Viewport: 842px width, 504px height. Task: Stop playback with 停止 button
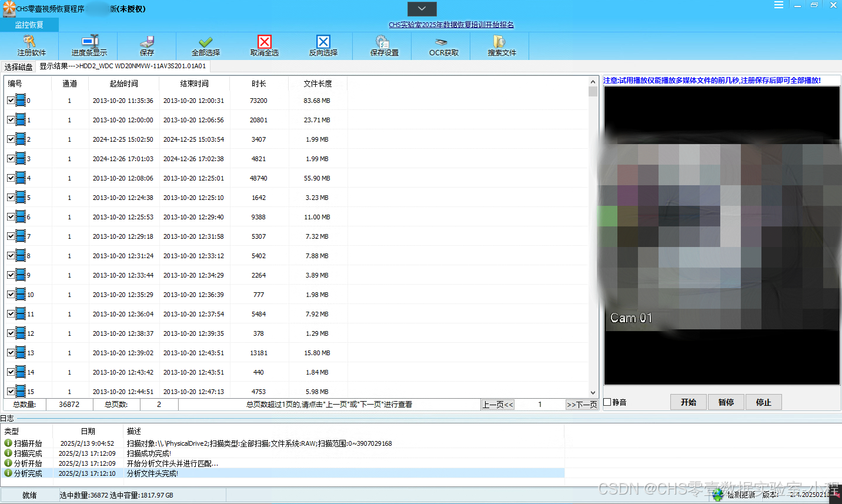point(764,402)
